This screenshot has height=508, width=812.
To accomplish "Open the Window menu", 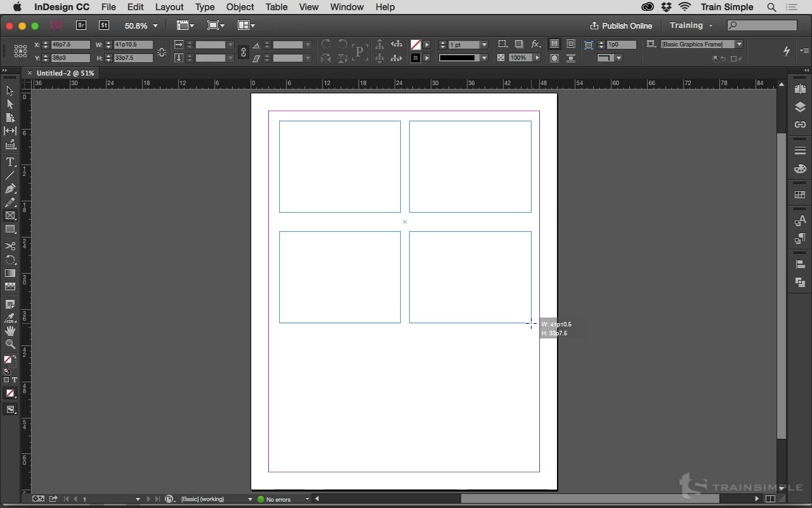I will pos(347,7).
